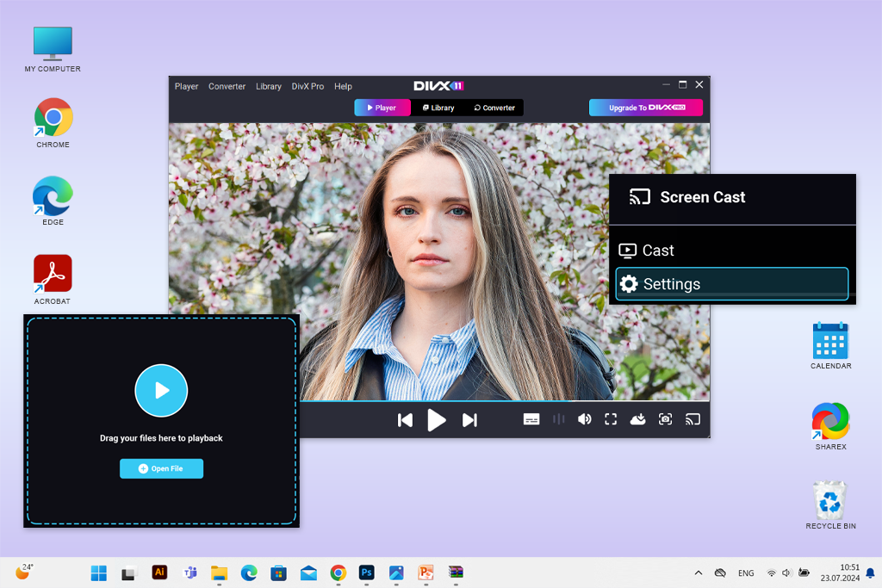This screenshot has height=588, width=882.
Task: Open the Windows Start menu
Action: pyautogui.click(x=99, y=573)
